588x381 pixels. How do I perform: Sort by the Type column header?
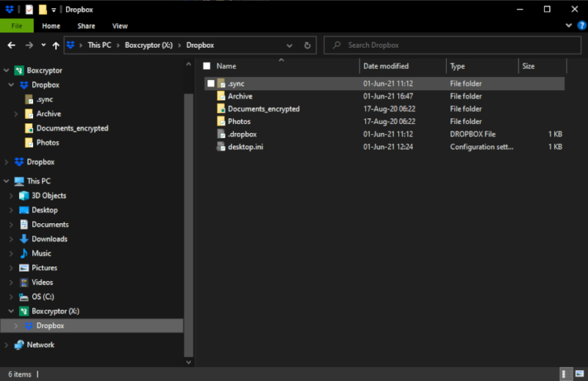click(x=457, y=66)
